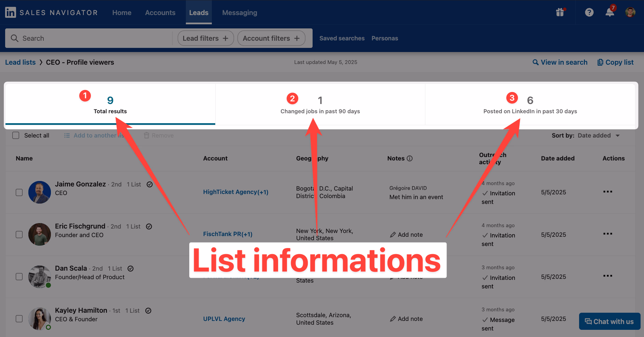This screenshot has width=644, height=337.
Task: Open actions menu for Eric Fischgrund
Action: click(607, 234)
